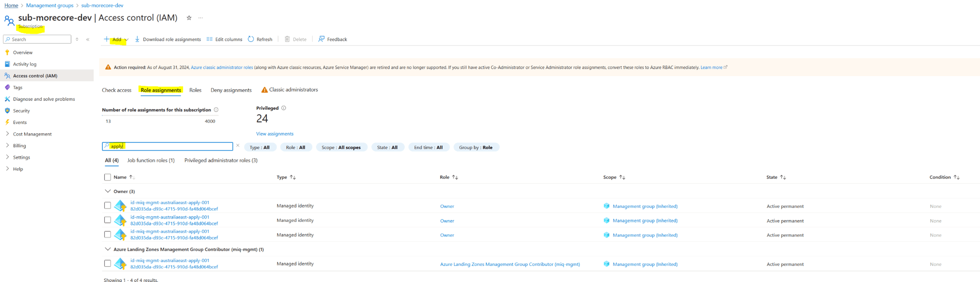The height and width of the screenshot is (282, 980).
Task: Sort by Scope column arrows
Action: coord(622,177)
